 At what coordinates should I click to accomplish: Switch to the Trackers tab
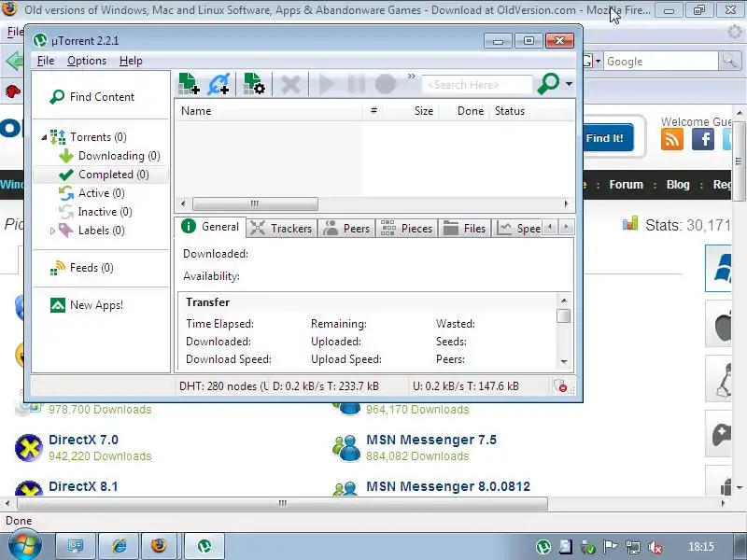click(281, 229)
